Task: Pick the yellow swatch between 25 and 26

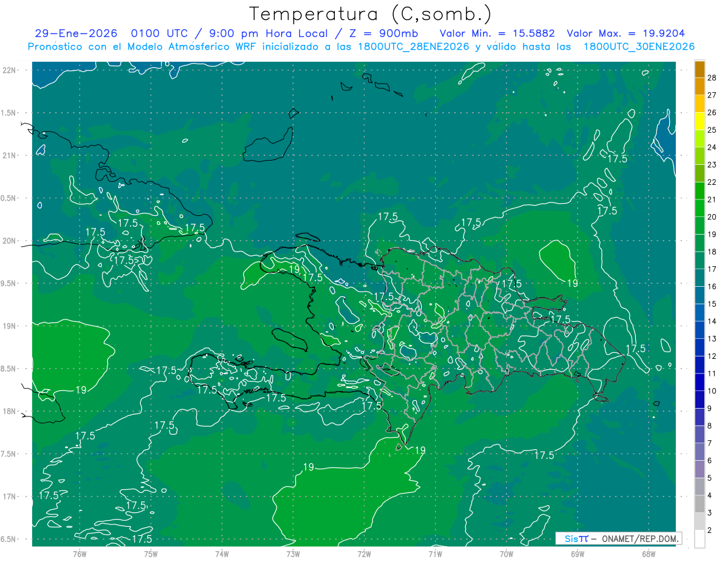Action: click(x=700, y=121)
